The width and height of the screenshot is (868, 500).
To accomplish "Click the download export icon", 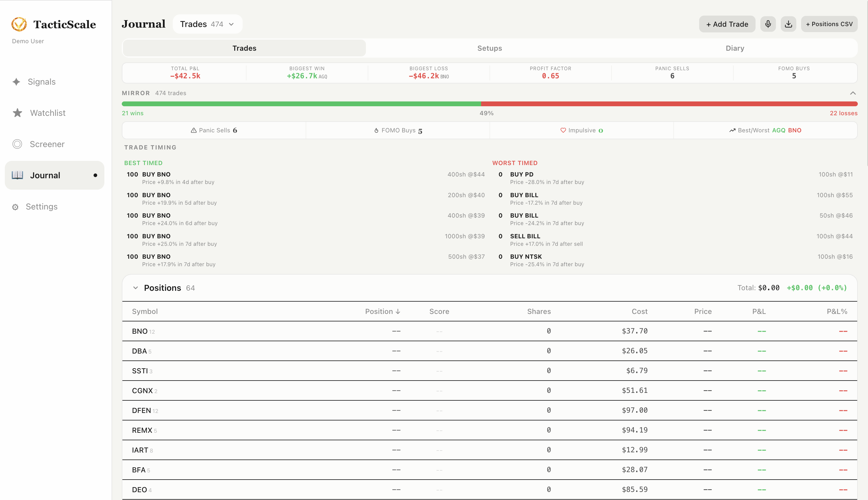I will point(789,24).
